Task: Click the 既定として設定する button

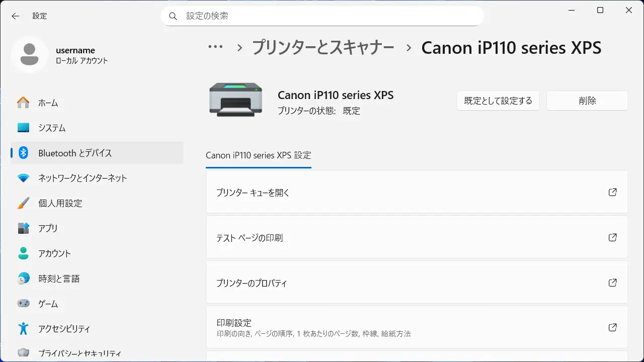Action: (x=498, y=101)
